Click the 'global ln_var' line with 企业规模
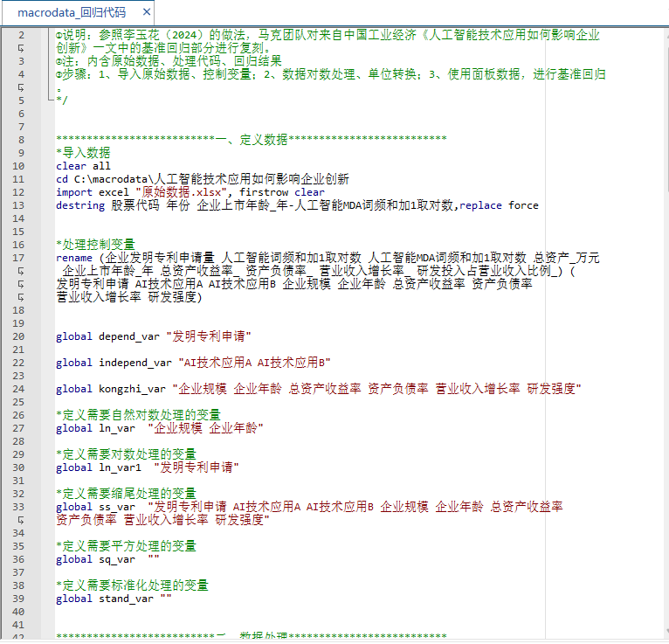Viewport: 669px width, 644px height. point(160,428)
